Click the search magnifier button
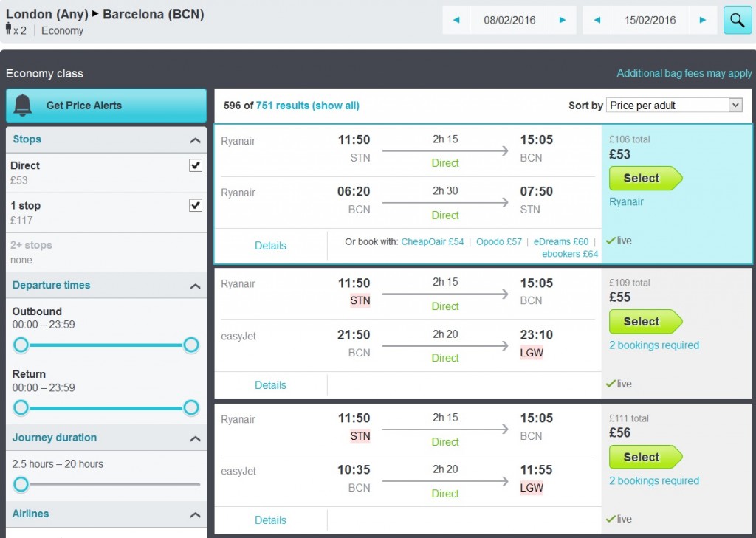The image size is (756, 538). [x=738, y=20]
